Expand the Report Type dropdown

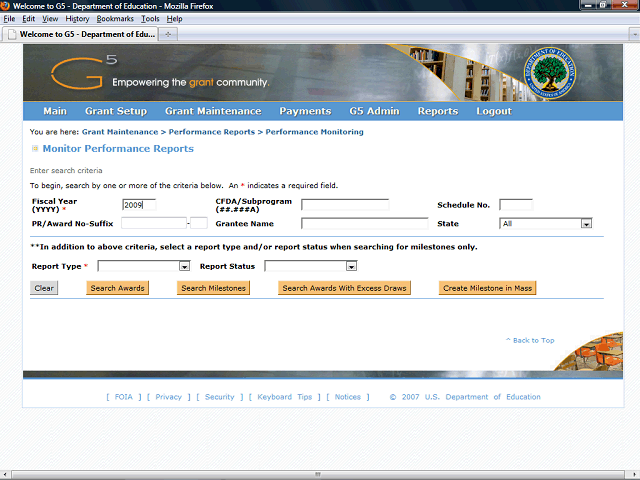(184, 267)
